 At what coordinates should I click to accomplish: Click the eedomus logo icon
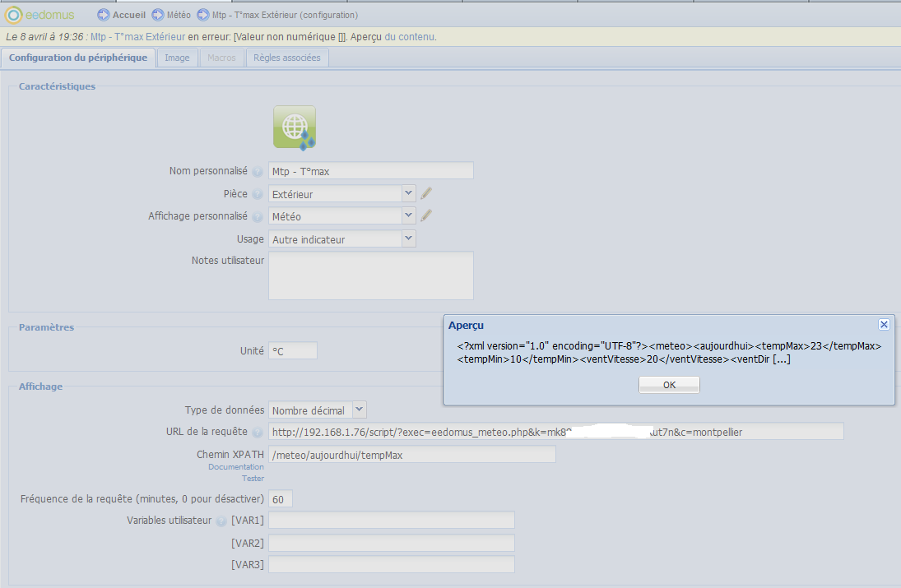pyautogui.click(x=14, y=15)
